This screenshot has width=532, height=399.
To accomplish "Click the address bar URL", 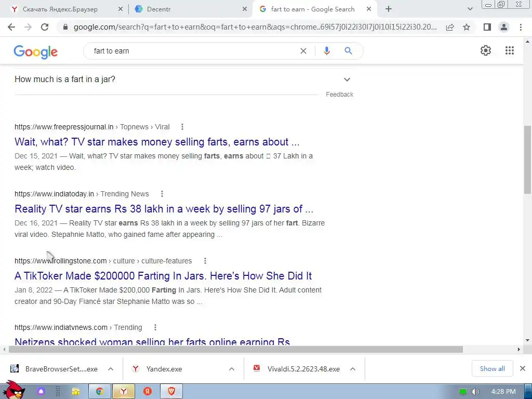I will coord(255,27).
